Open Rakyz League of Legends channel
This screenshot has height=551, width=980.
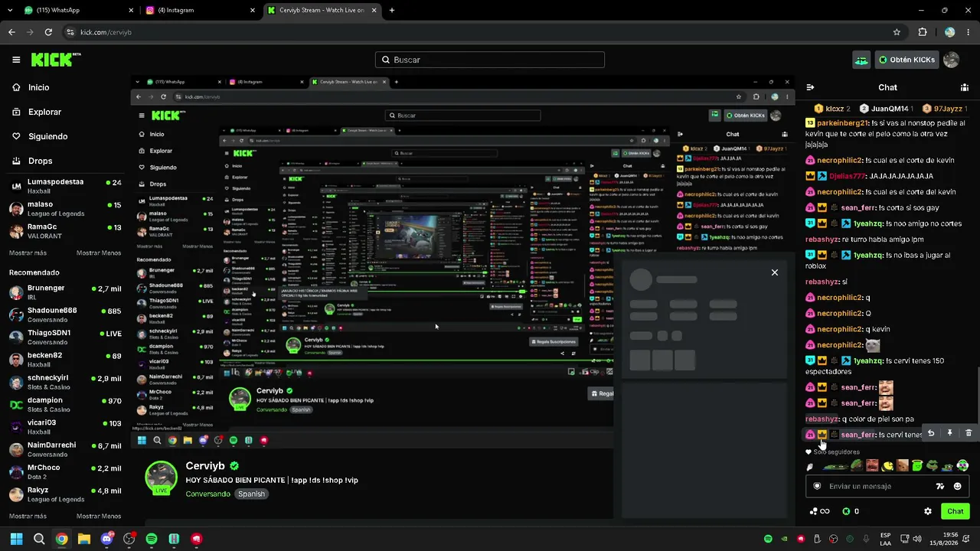[x=65, y=494]
